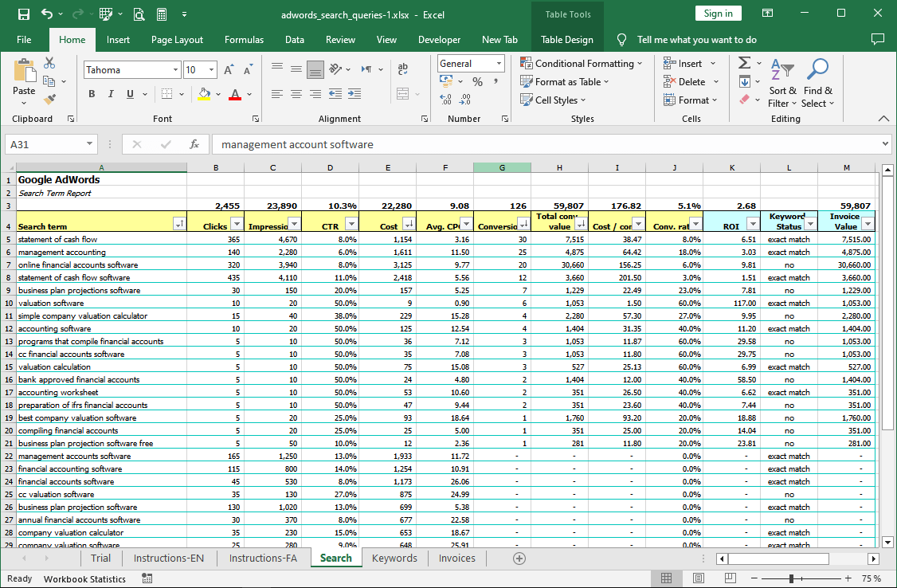Open the calculator quick access icon

pyautogui.click(x=162, y=14)
